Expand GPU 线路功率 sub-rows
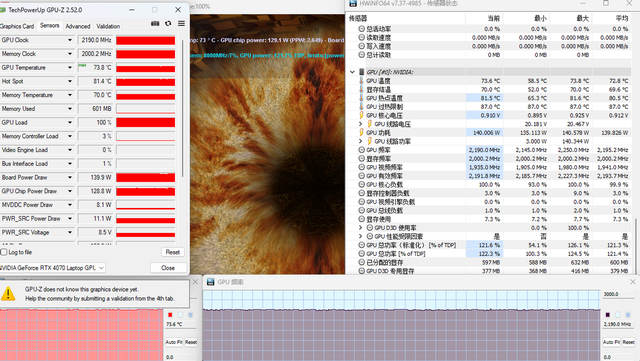The height and width of the screenshot is (361, 640). (x=360, y=141)
